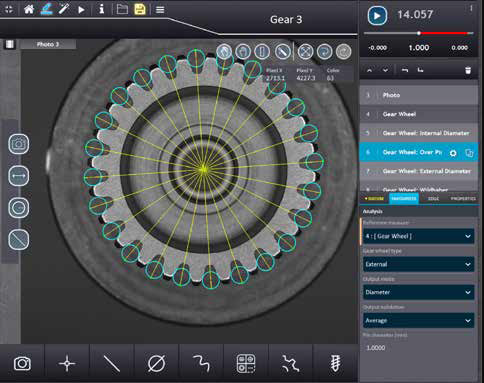Click the 1.000 nominal value

click(x=419, y=48)
